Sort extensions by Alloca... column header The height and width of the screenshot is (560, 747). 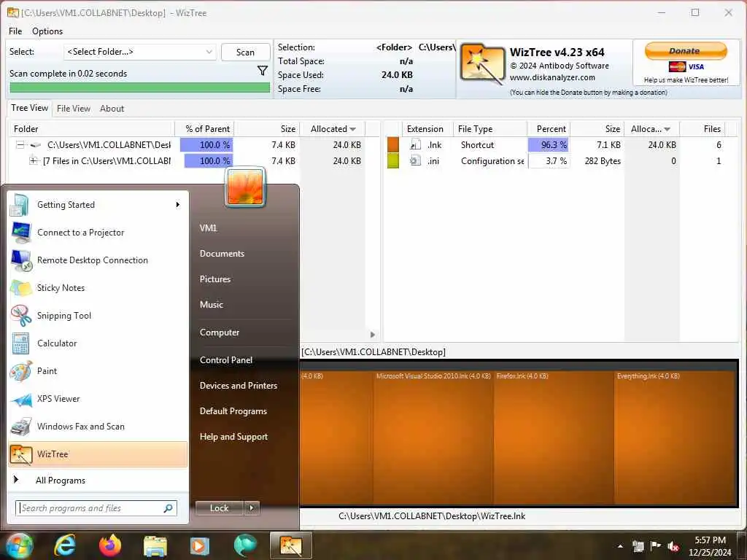tap(651, 129)
